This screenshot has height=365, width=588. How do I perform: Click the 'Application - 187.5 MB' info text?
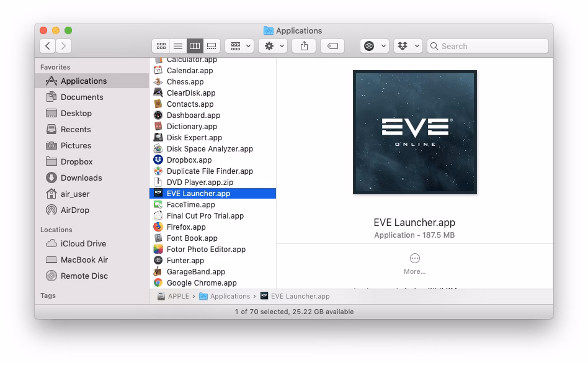point(414,235)
